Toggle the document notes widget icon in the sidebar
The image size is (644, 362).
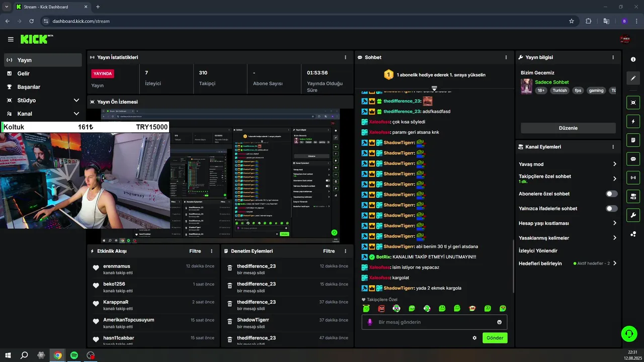click(x=633, y=140)
